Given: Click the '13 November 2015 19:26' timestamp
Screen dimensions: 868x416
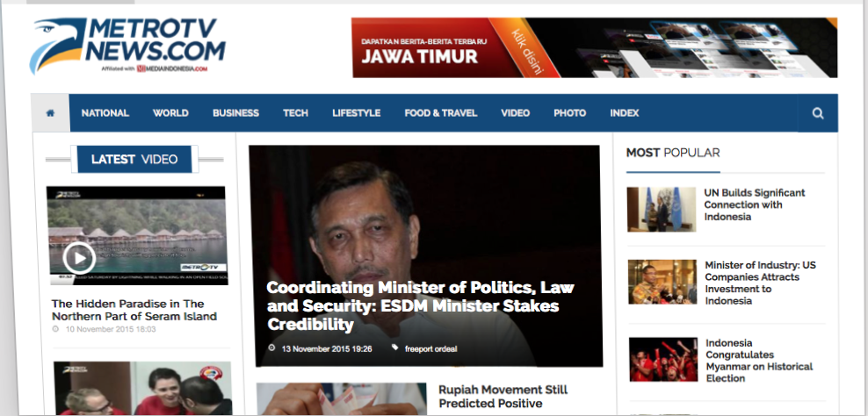Looking at the screenshot, I should coord(327,349).
